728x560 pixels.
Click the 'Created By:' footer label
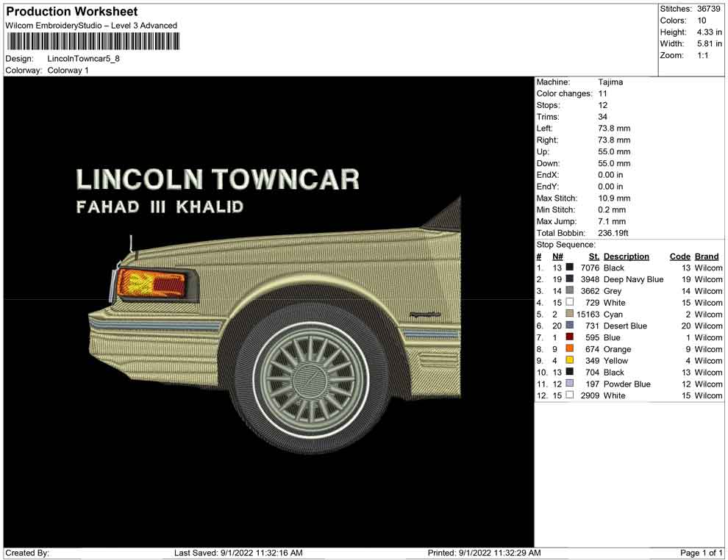click(x=27, y=553)
